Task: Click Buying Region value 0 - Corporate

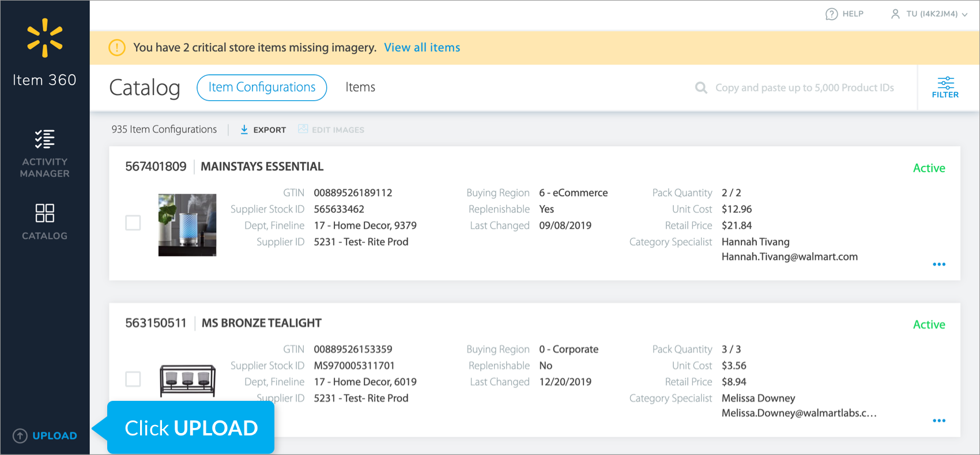Action: (569, 350)
